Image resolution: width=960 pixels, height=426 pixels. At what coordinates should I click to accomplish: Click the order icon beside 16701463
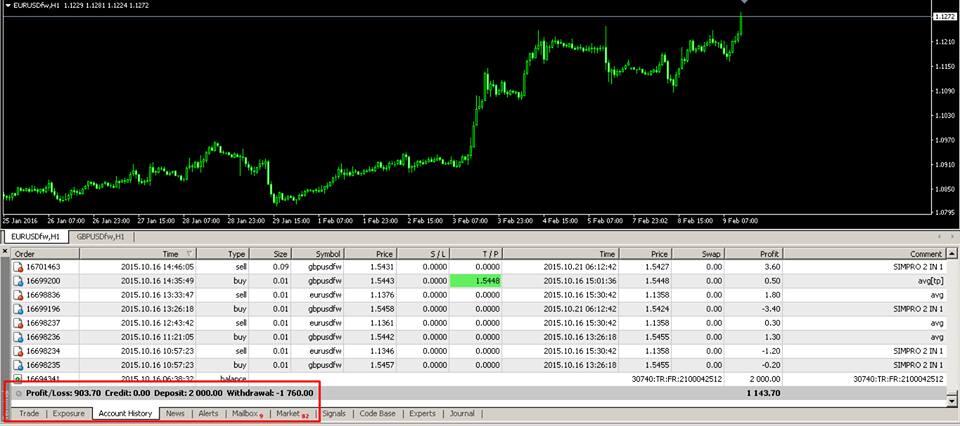(x=18, y=267)
